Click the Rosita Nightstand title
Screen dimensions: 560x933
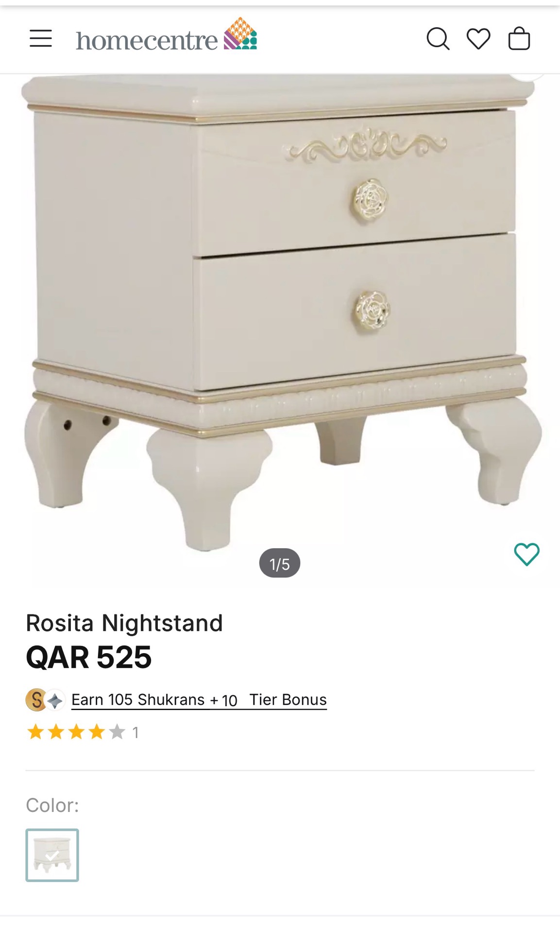click(124, 623)
